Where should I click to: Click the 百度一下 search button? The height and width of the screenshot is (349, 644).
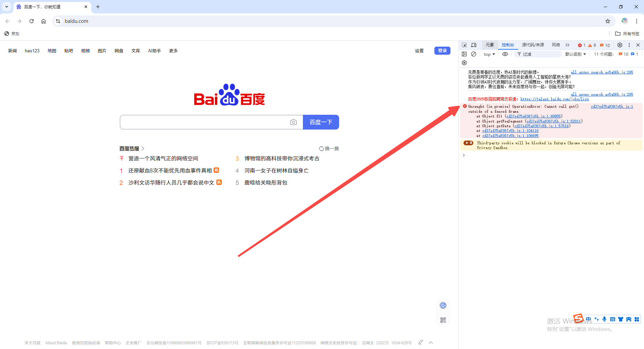coord(321,122)
